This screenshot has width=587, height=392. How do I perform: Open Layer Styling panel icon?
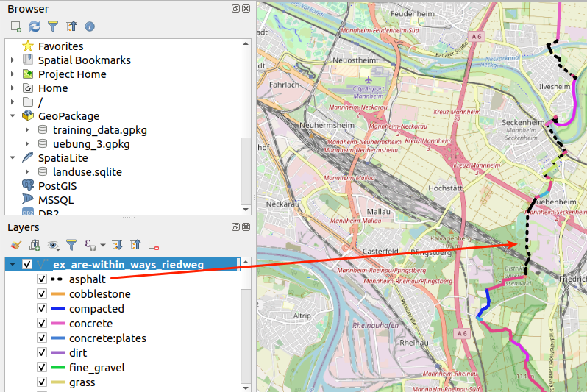click(16, 245)
